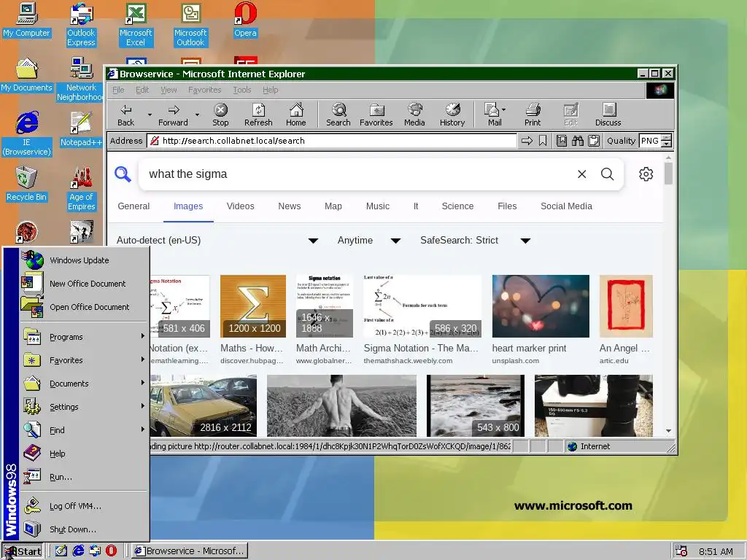747x560 pixels.
Task: Open the File menu
Action: pos(118,90)
